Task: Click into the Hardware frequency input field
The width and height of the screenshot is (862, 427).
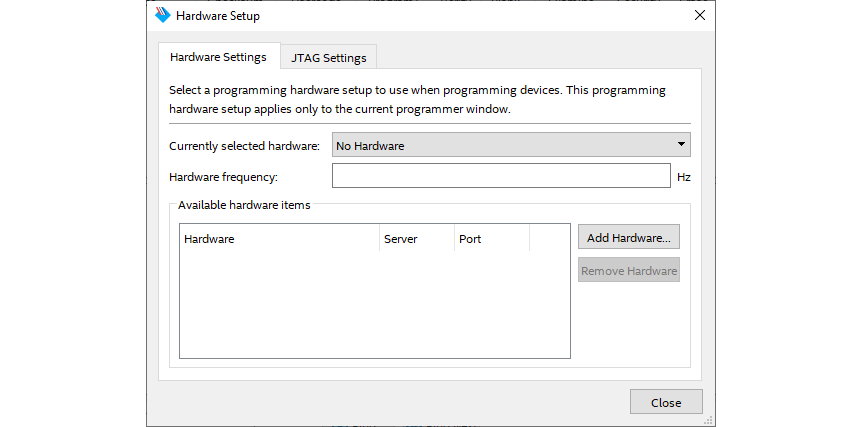Action: 501,176
